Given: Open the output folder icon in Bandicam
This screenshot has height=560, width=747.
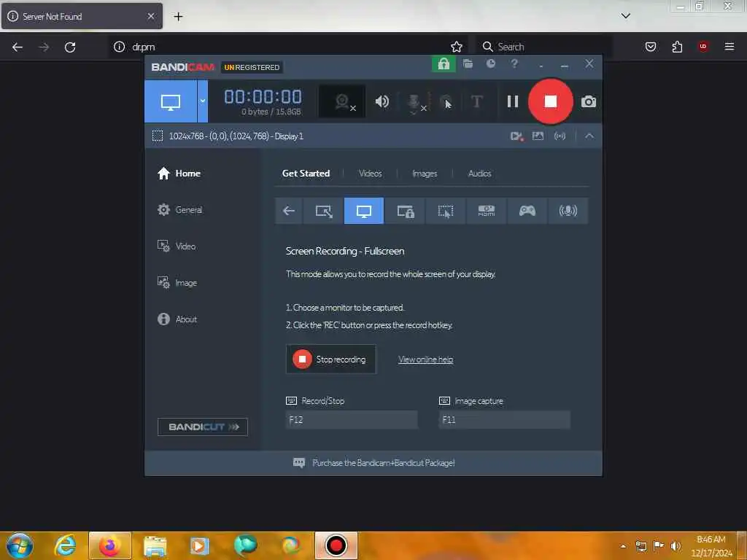Looking at the screenshot, I should [x=468, y=64].
